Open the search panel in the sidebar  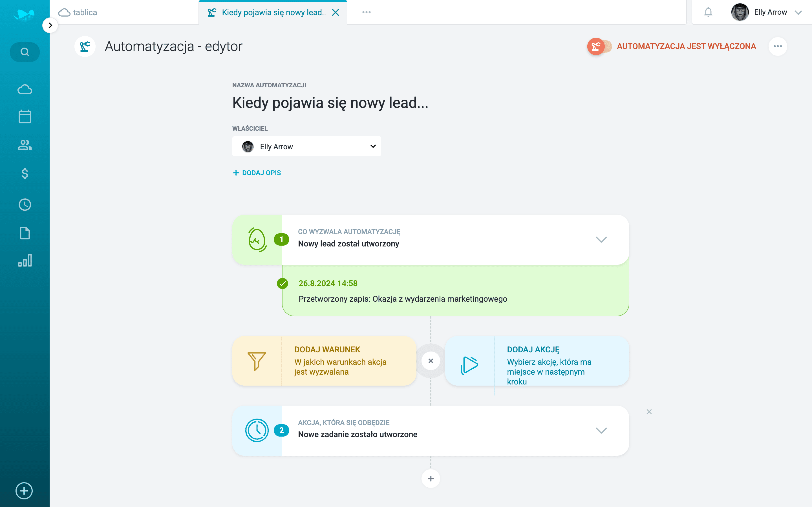coord(25,52)
